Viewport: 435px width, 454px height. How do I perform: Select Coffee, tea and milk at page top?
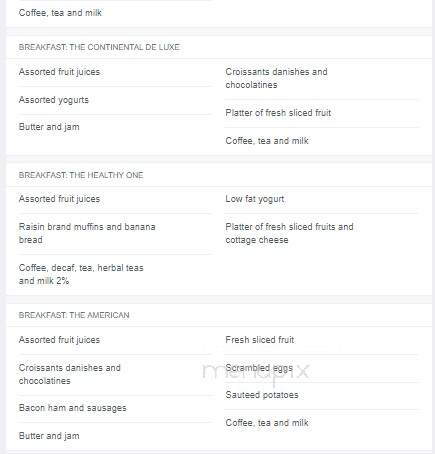[x=60, y=13]
